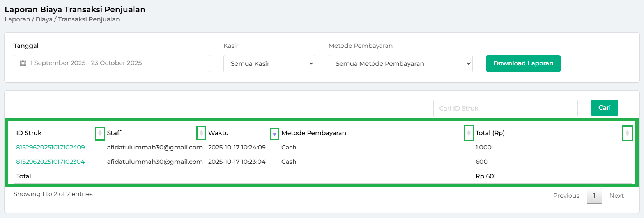Click the ID Struk column header
Viewport: 644px width, 218px height.
click(x=29, y=133)
